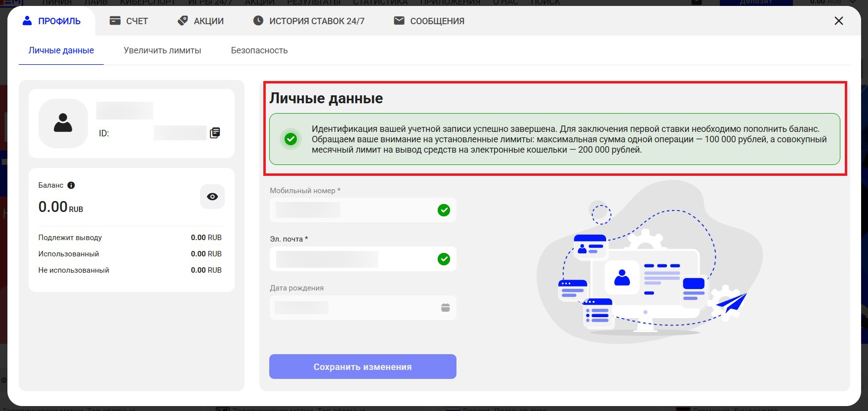
Task: Open the Сообщения tab
Action: (429, 21)
